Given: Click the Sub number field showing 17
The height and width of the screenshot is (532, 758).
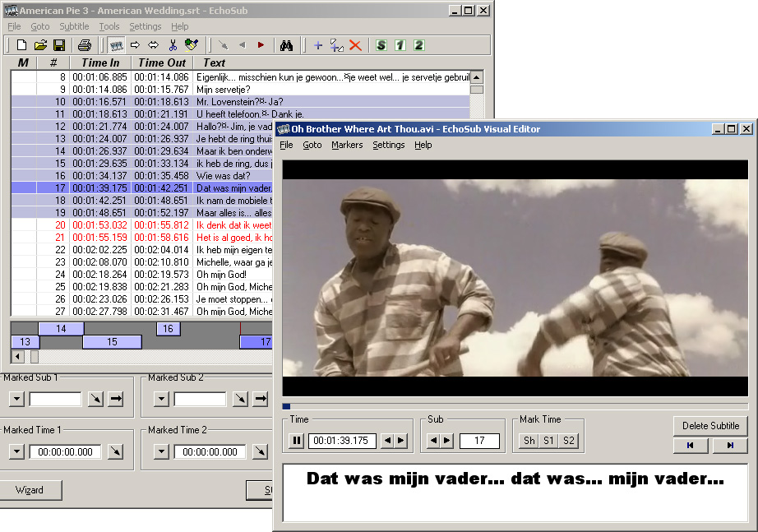Looking at the screenshot, I should [x=479, y=441].
